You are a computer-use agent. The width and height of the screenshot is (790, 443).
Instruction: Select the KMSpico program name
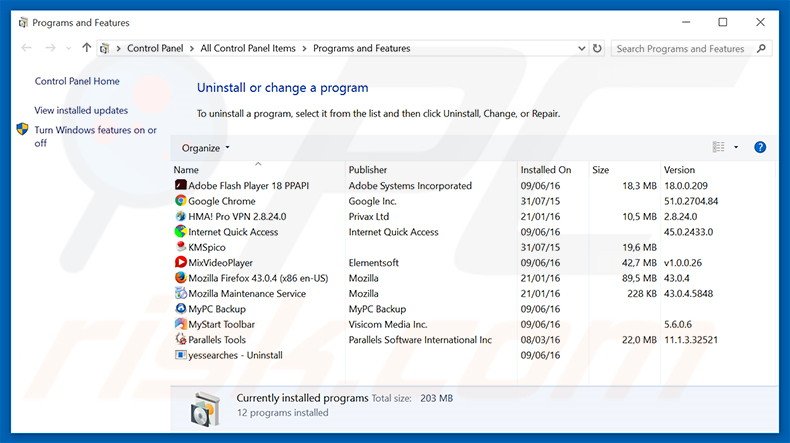[207, 247]
